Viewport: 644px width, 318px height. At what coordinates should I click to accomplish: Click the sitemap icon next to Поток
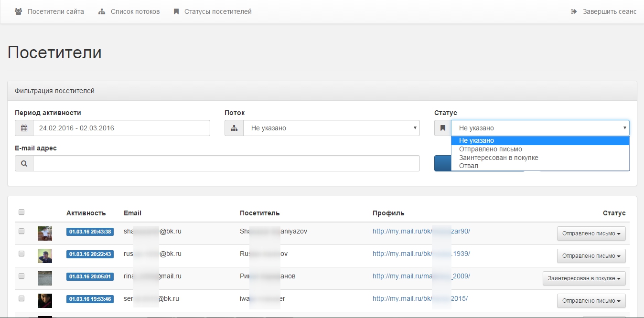pos(234,128)
